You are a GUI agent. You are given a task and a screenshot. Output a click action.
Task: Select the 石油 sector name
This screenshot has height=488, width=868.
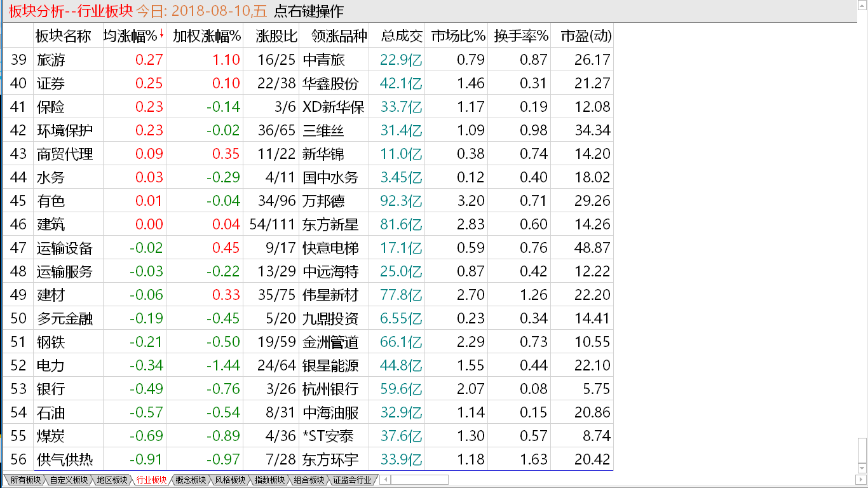point(51,412)
